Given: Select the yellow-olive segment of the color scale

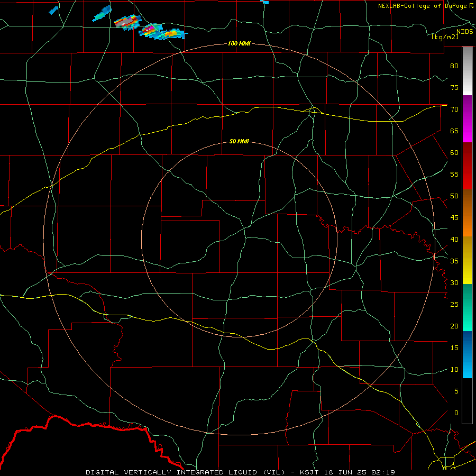Looking at the screenshot, I should [x=467, y=260].
